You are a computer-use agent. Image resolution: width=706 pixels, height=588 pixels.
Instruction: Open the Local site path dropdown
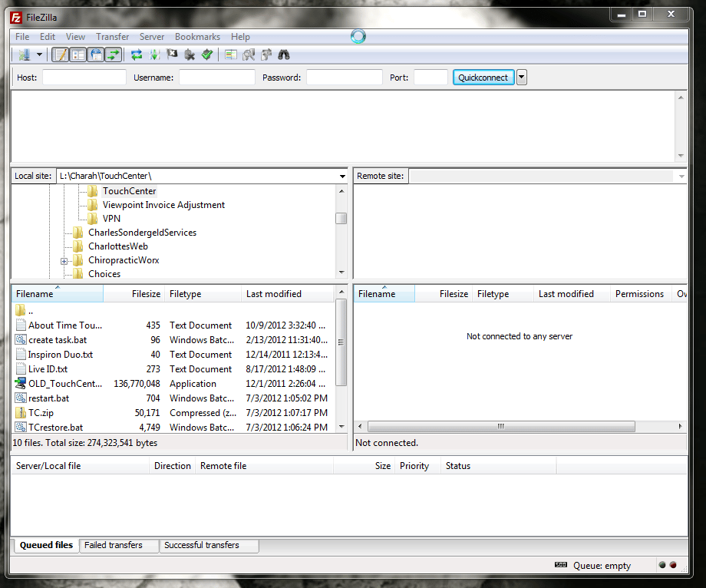342,176
